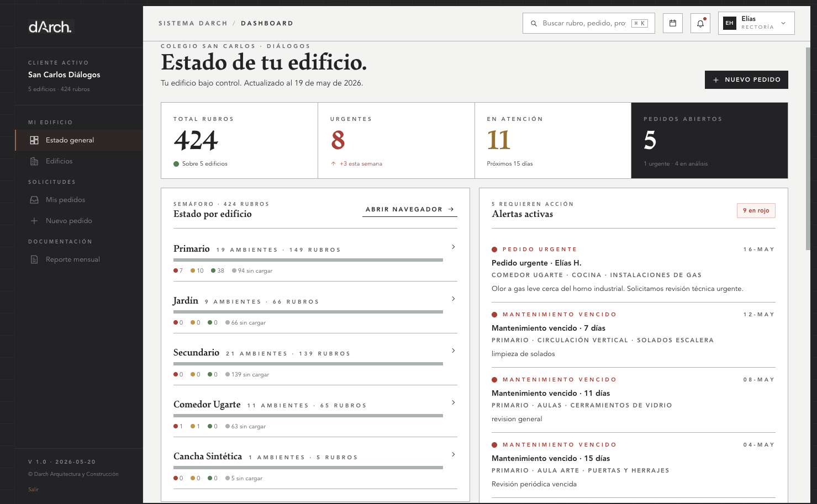
Task: Click the Cancha Sintética building name
Action: 208,456
